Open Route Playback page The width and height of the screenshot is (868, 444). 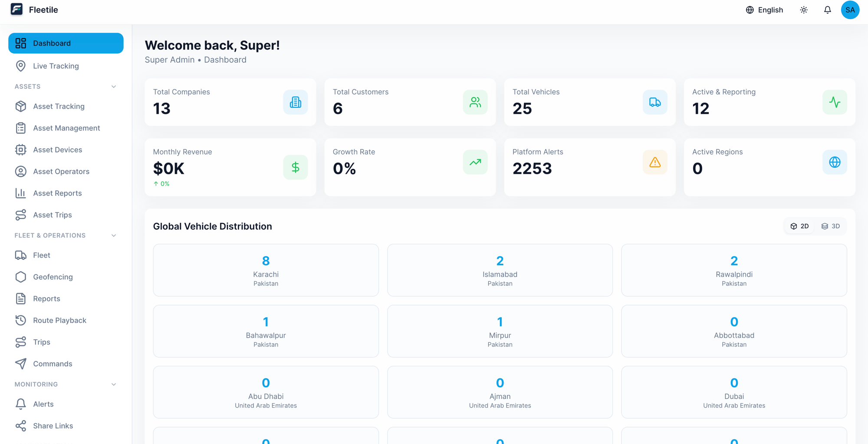point(66,320)
